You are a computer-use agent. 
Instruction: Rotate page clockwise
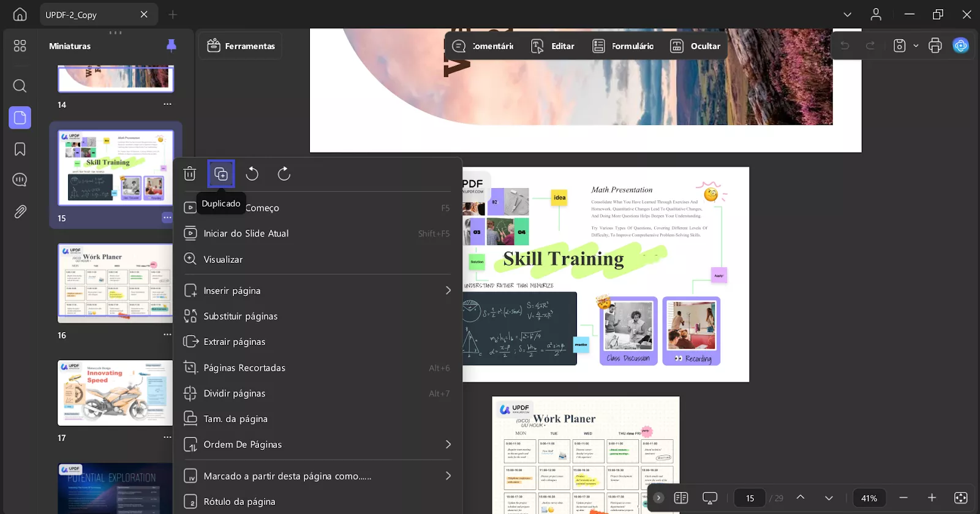click(284, 174)
